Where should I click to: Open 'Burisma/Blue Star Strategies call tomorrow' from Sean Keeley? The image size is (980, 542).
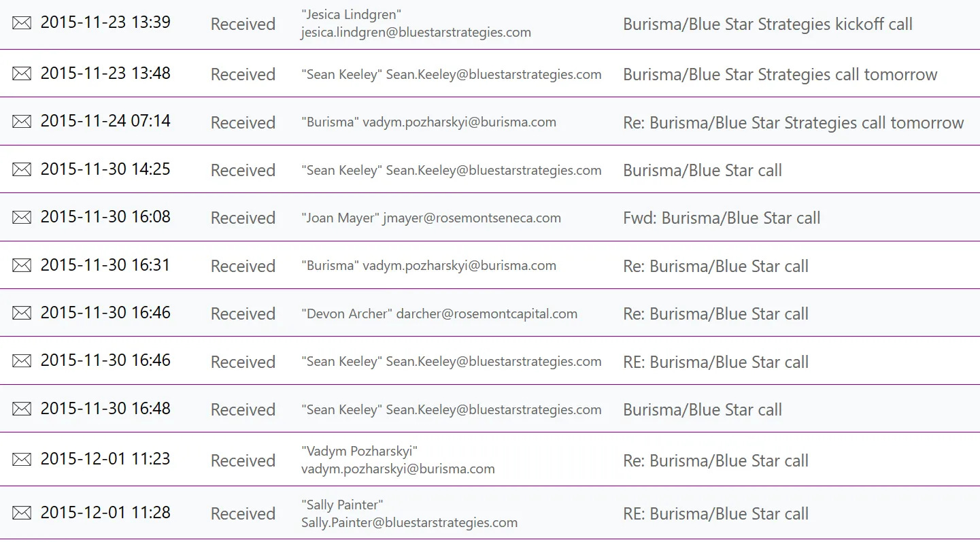780,75
